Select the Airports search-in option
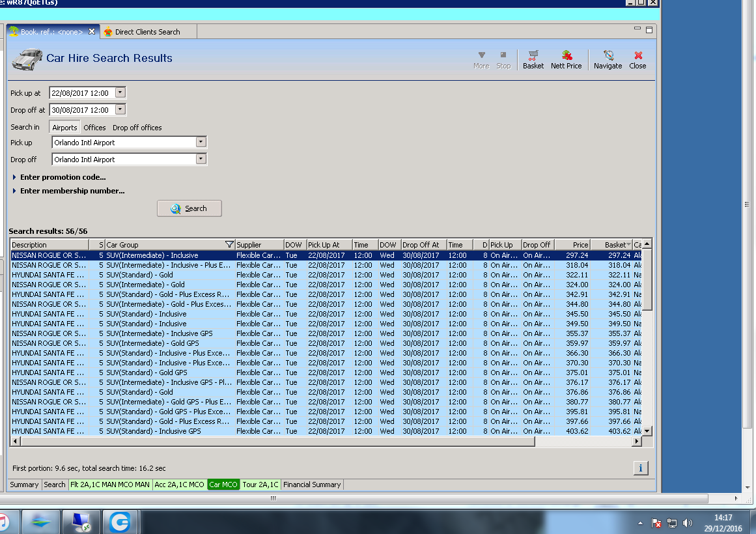The width and height of the screenshot is (756, 534). (x=64, y=128)
